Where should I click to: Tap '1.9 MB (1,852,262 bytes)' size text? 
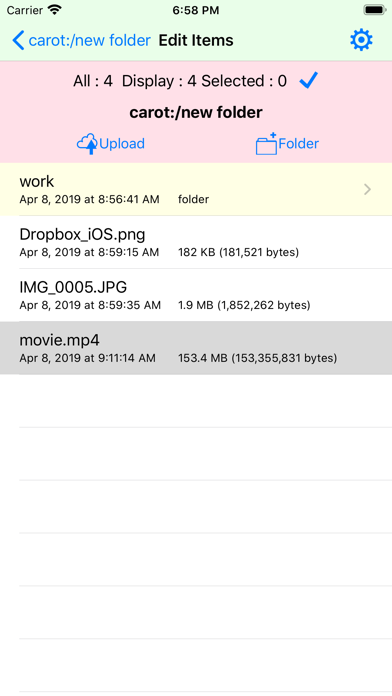coord(244,305)
